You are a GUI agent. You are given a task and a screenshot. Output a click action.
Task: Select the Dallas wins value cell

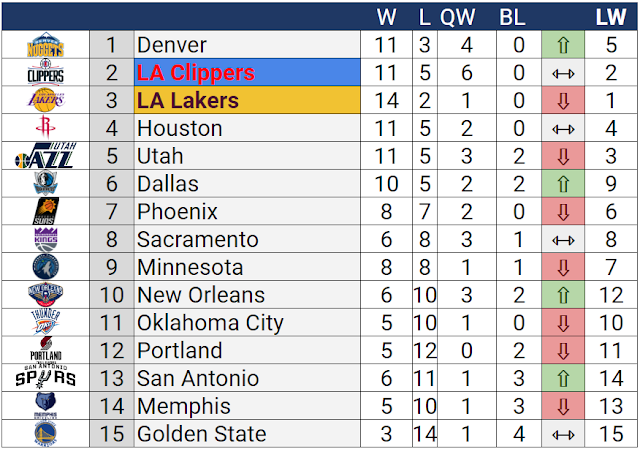pyautogui.click(x=386, y=184)
